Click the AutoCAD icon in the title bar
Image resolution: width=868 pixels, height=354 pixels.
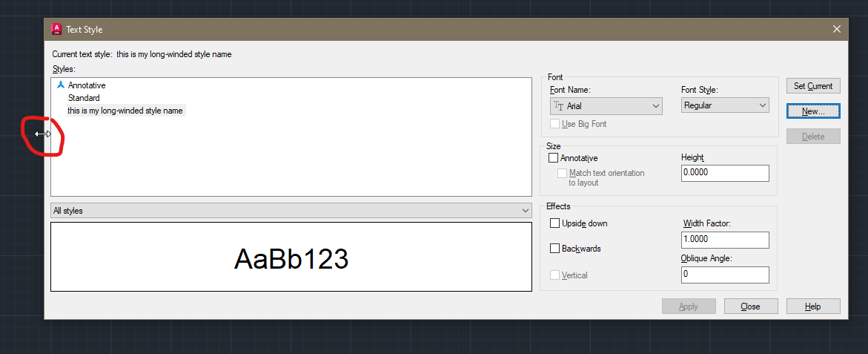click(x=56, y=30)
